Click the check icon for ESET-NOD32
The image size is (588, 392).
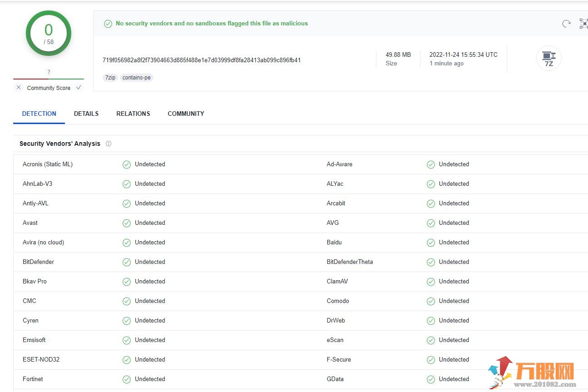coord(127,360)
